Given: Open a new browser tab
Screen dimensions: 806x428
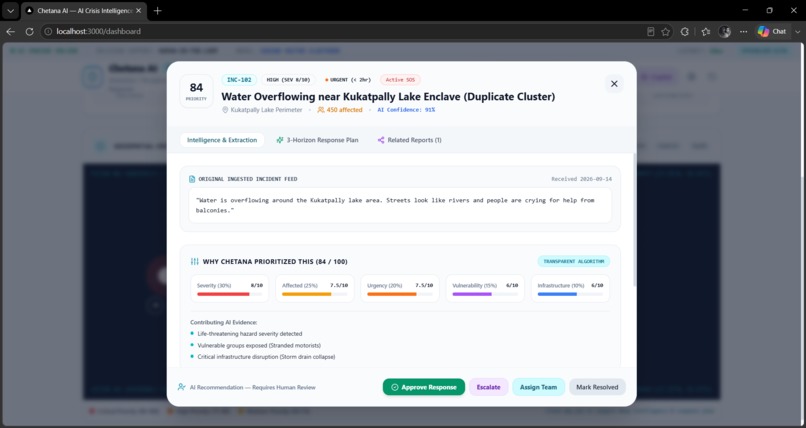Looking at the screenshot, I should tap(157, 10).
